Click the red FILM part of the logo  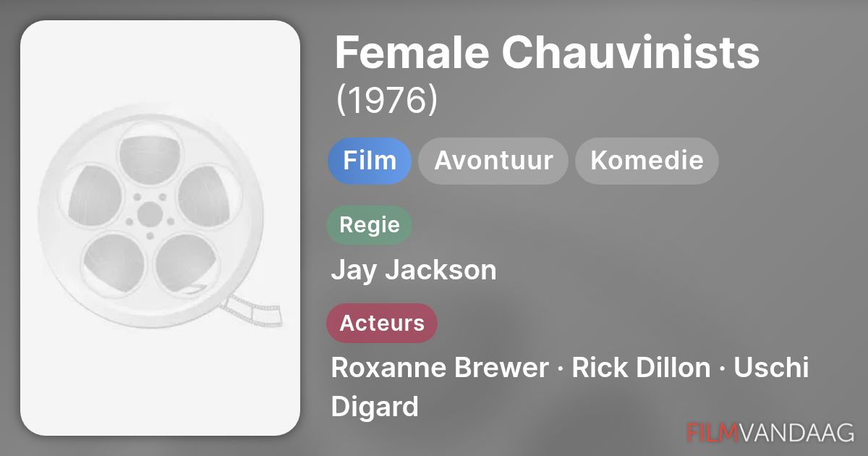click(x=712, y=432)
